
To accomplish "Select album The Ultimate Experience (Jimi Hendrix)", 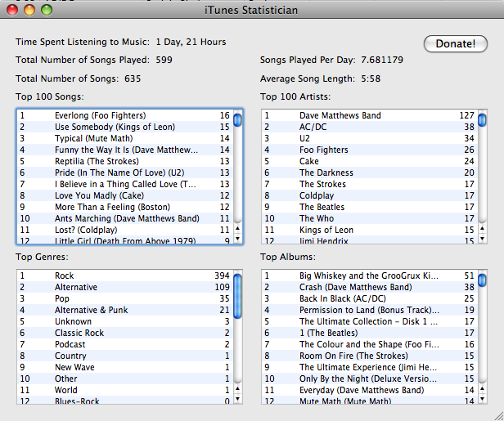I will click(370, 367).
